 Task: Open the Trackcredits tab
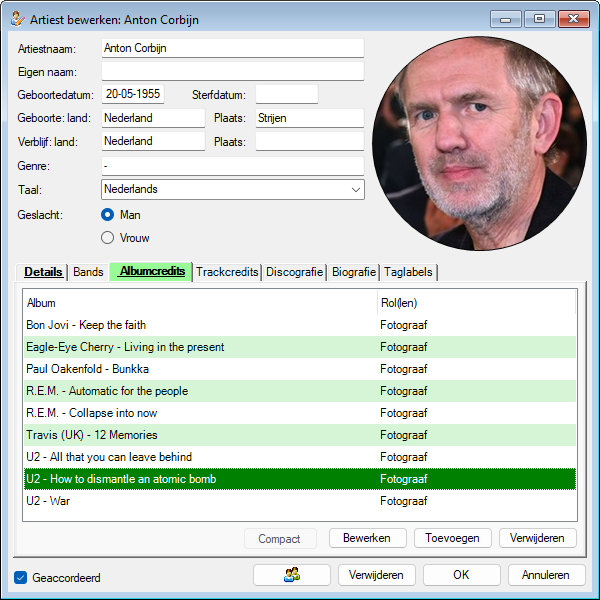pos(227,272)
